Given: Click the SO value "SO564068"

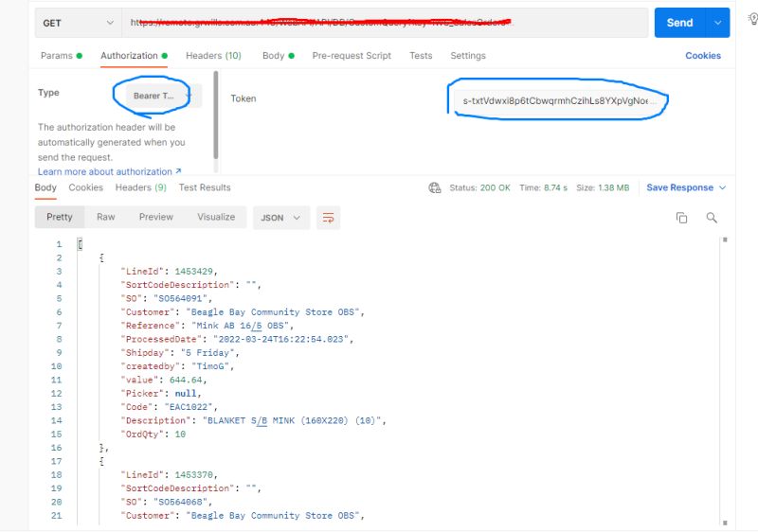Looking at the screenshot, I should point(180,502).
